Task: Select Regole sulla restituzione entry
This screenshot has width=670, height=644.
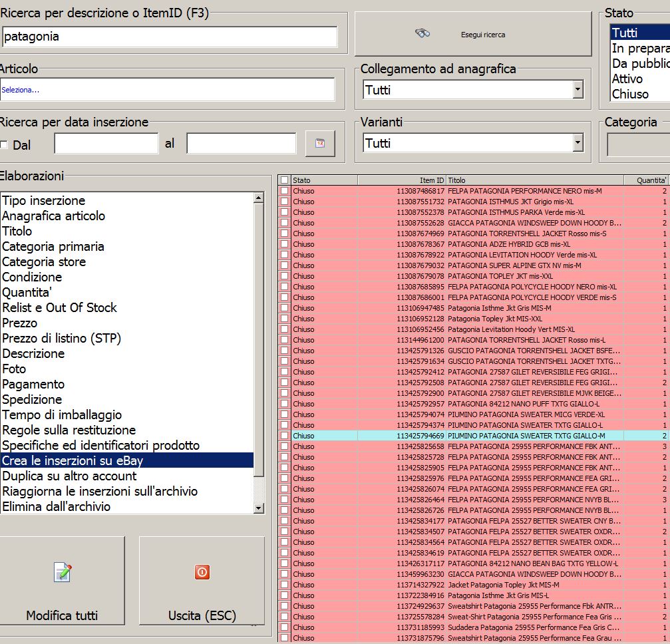Action: pyautogui.click(x=127, y=430)
